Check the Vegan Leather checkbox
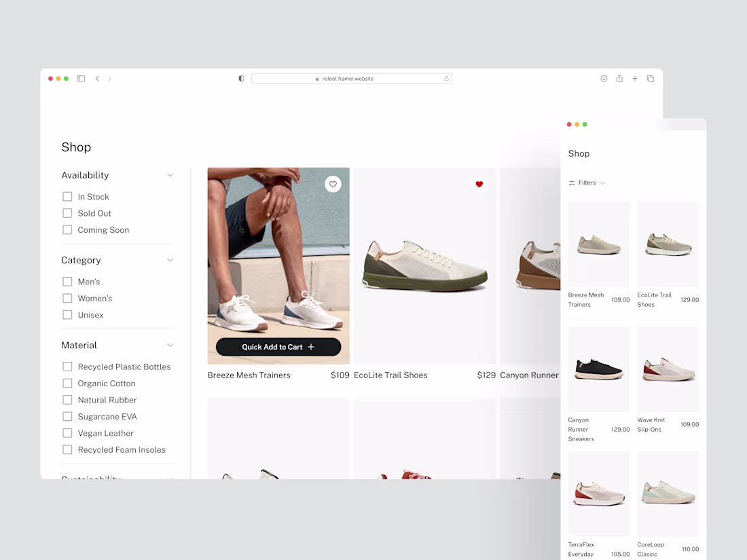Screen dimensions: 747x560 click(x=68, y=433)
